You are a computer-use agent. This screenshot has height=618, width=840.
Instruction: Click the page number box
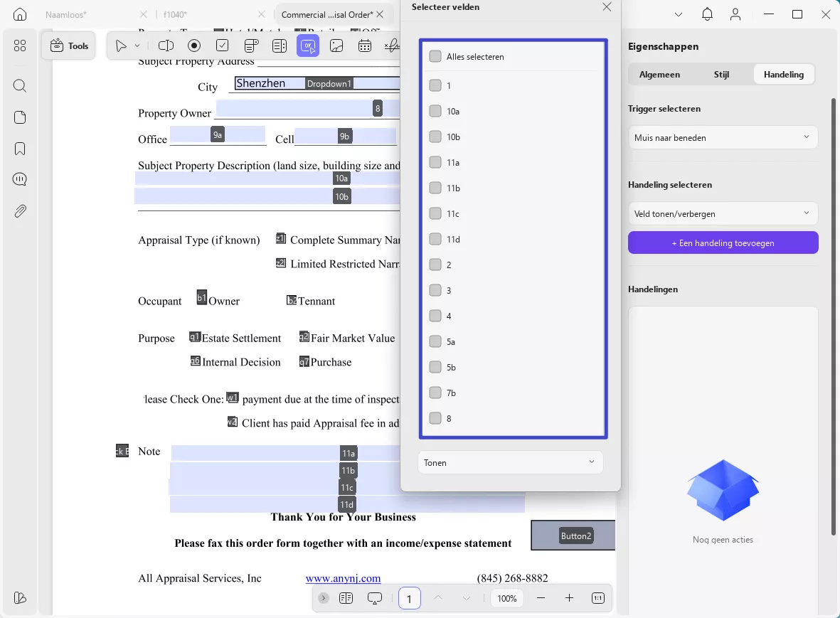409,598
